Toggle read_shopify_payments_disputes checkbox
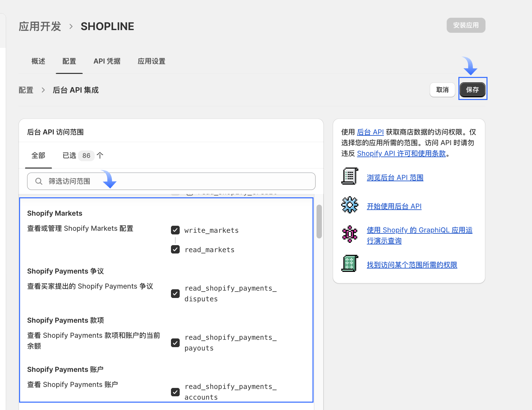 [175, 293]
